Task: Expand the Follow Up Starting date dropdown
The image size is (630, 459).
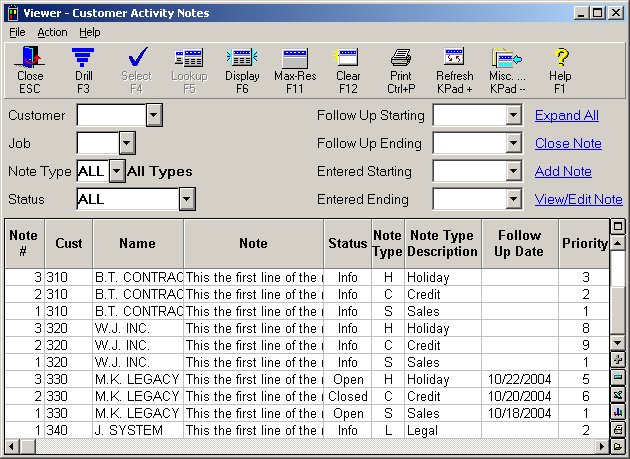Action: (x=514, y=115)
